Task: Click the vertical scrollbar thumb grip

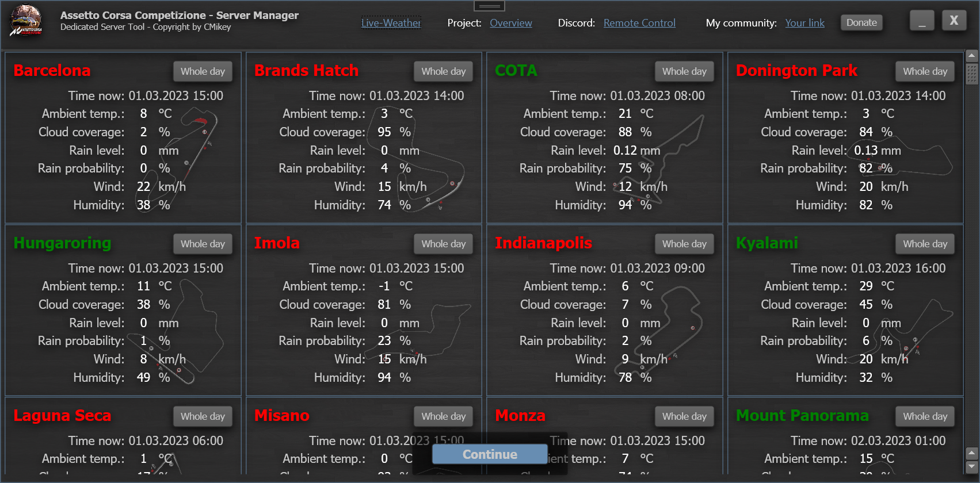Action: point(972,74)
